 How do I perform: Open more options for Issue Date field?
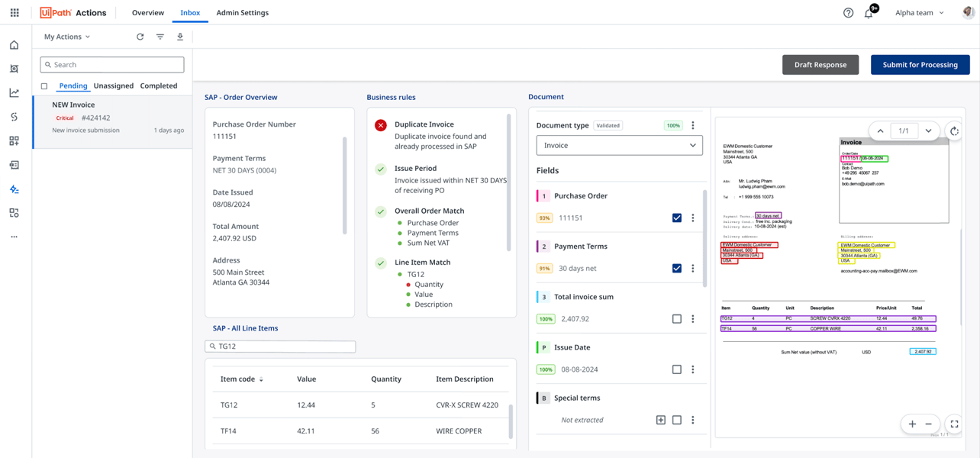tap(693, 369)
